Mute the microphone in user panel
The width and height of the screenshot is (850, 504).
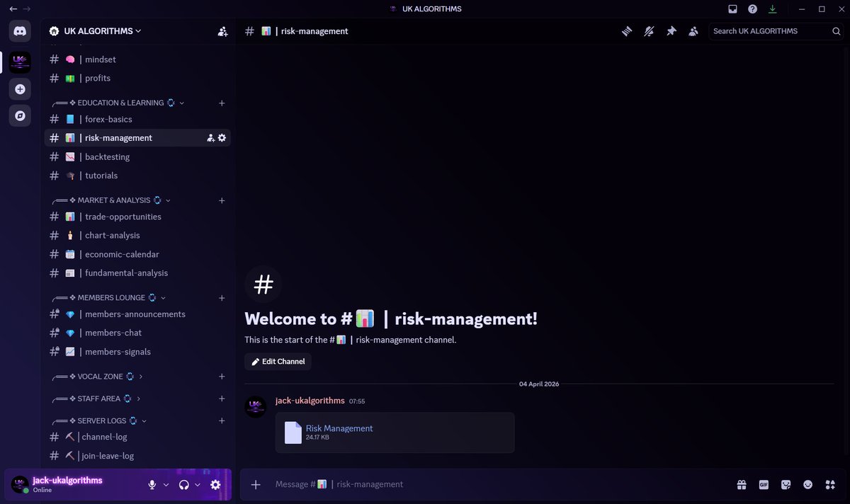(x=152, y=485)
